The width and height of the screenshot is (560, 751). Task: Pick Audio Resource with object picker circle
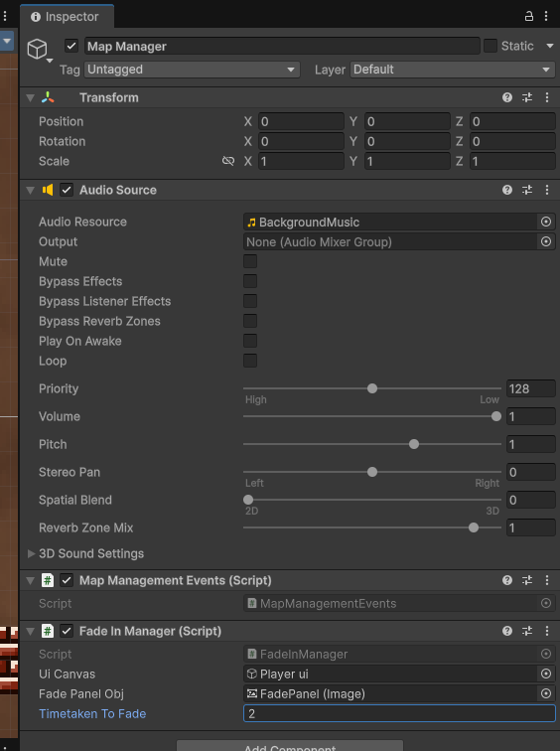coord(546,222)
